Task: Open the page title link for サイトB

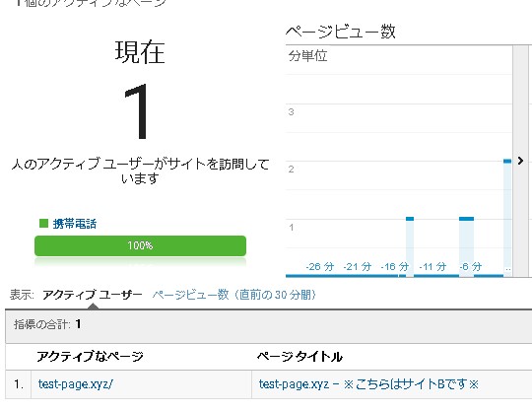Action: coord(368,383)
